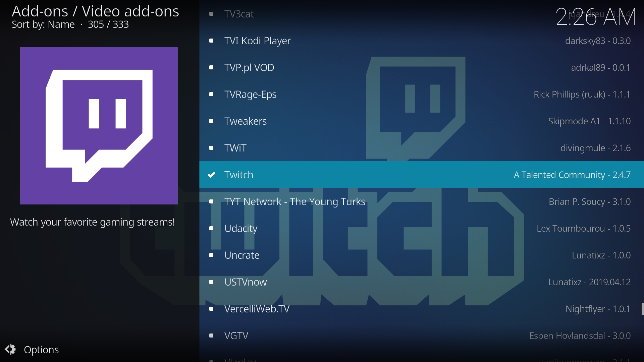
Task: Click the TV3cat entry at top
Action: (239, 14)
